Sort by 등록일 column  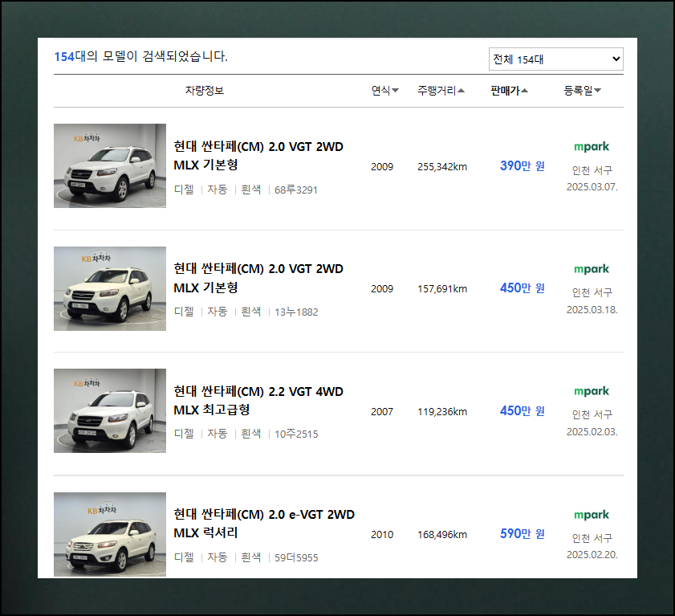tap(583, 91)
